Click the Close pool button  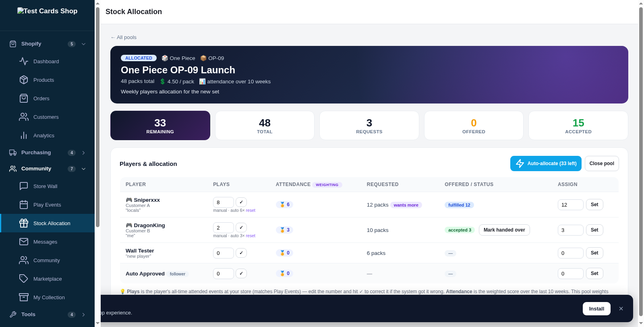pos(602,163)
